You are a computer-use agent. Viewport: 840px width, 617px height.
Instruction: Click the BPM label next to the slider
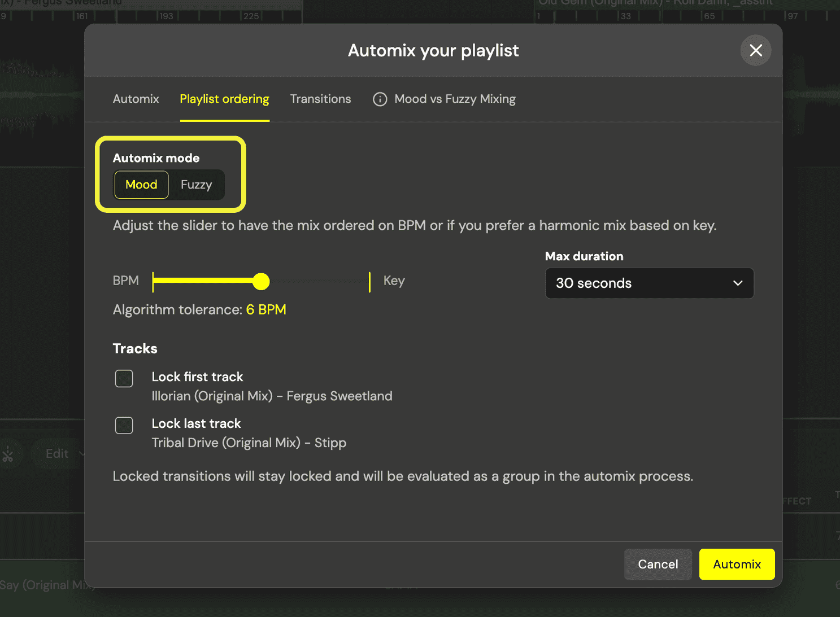(x=125, y=281)
